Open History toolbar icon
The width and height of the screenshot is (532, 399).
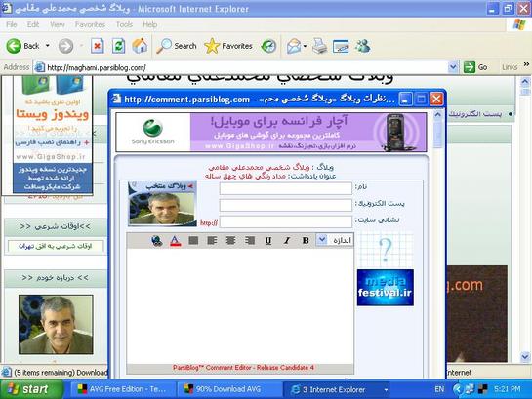click(268, 46)
